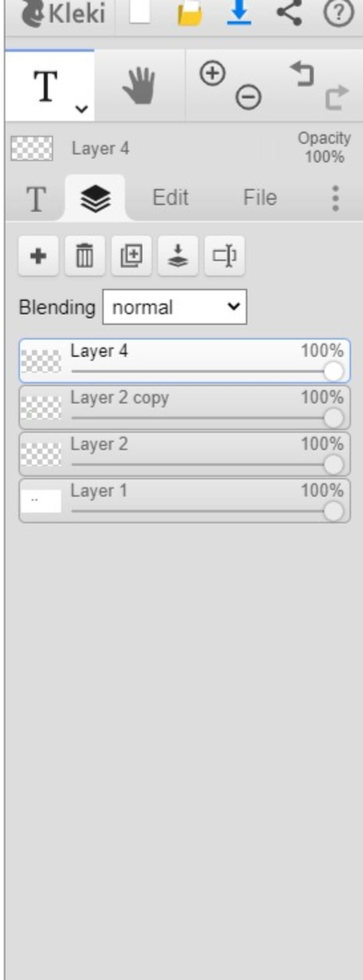Image resolution: width=363 pixels, height=980 pixels.
Task: Undo the last action
Action: [x=303, y=73]
